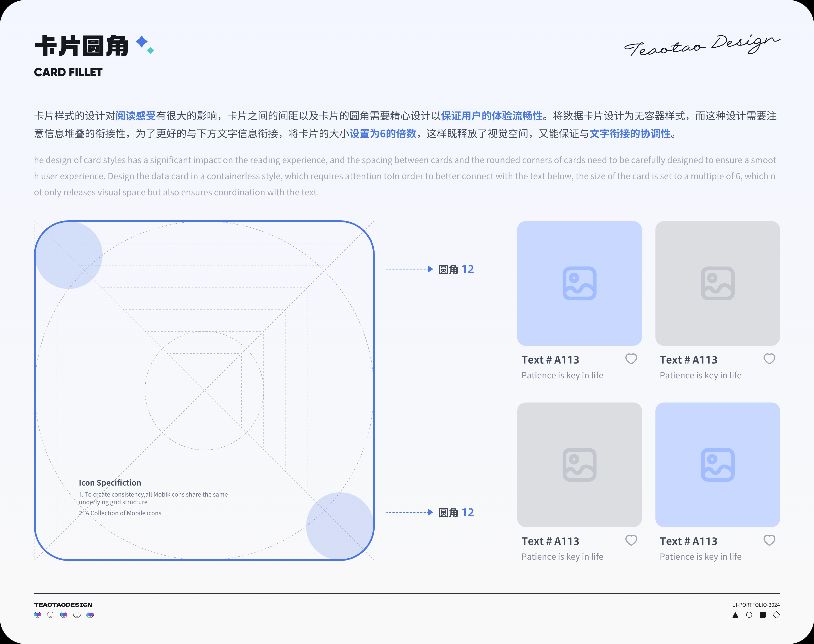The height and width of the screenshot is (644, 814).
Task: Select the first gradient VR-headset face icon
Action: [38, 615]
